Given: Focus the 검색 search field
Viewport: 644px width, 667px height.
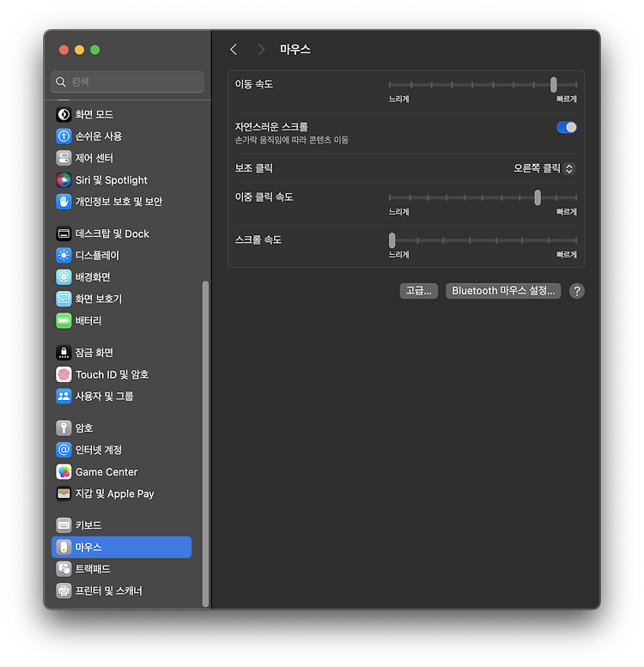Looking at the screenshot, I should coord(127,82).
